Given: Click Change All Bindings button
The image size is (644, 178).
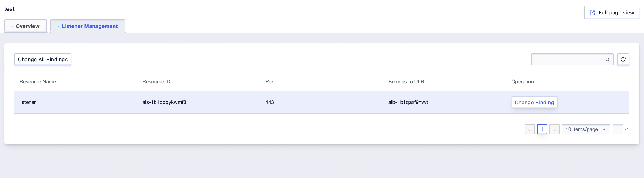Looking at the screenshot, I should point(43,59).
